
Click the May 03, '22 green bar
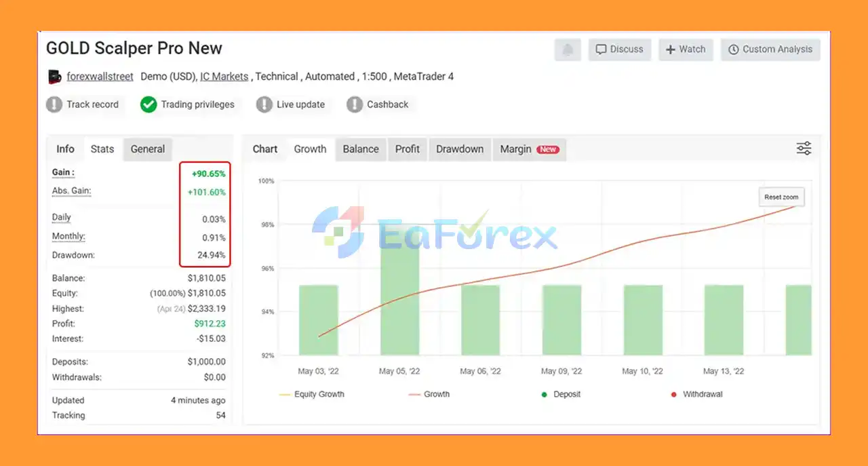pos(319,320)
